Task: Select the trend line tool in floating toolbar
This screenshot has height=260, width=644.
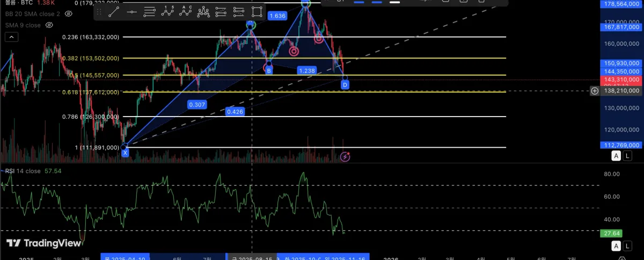Action: 114,11
